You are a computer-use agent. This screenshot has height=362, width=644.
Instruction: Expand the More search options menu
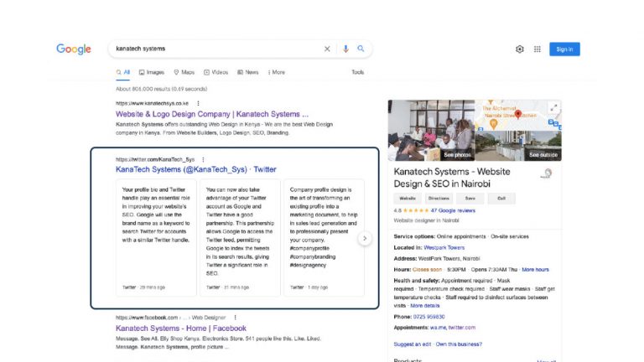[276, 72]
